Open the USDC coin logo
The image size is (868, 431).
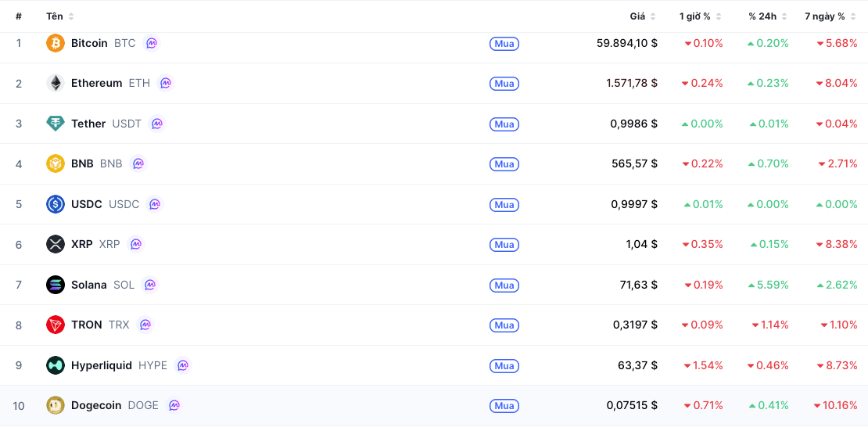[56, 204]
